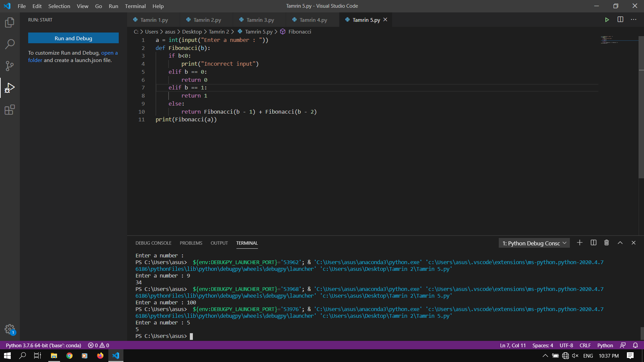Place cursor on line 11 print(Fibonacci(a))
The image size is (644, 362).
tap(186, 120)
